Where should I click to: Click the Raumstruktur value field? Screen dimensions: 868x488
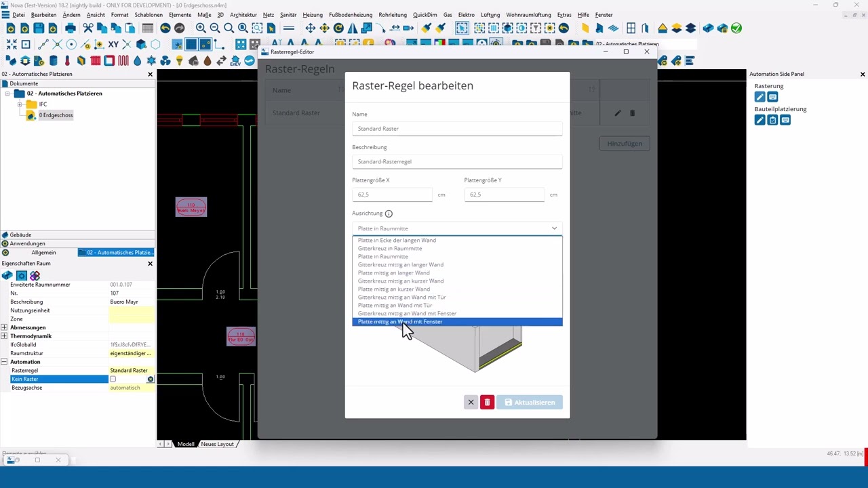(x=131, y=354)
